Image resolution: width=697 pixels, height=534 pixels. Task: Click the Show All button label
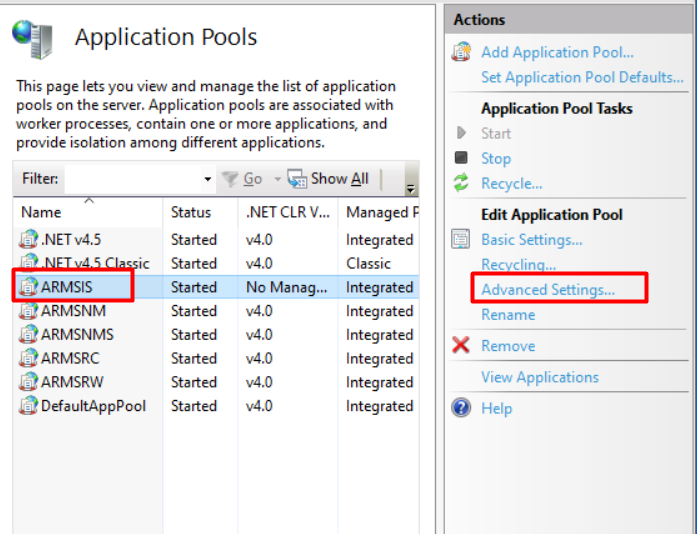click(x=340, y=179)
